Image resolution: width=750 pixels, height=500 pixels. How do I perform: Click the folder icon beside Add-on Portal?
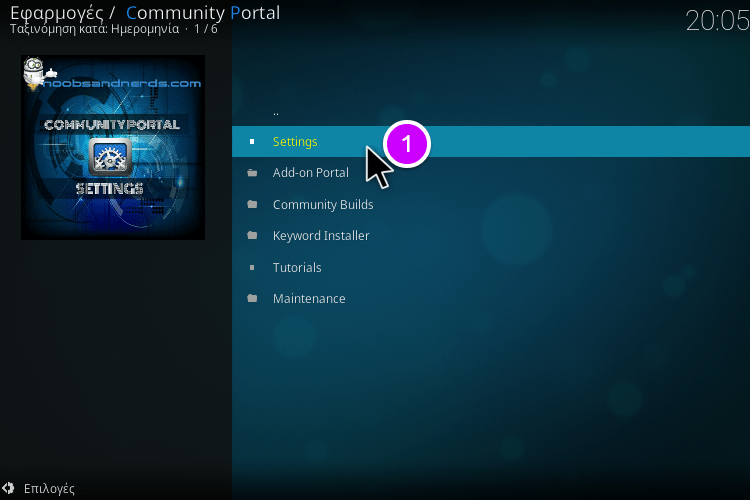[x=252, y=173]
